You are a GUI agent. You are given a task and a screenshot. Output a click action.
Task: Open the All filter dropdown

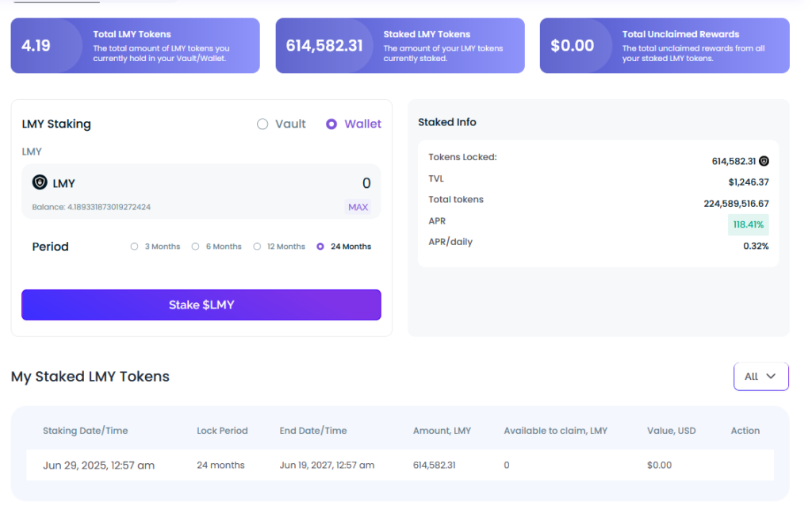(x=760, y=377)
